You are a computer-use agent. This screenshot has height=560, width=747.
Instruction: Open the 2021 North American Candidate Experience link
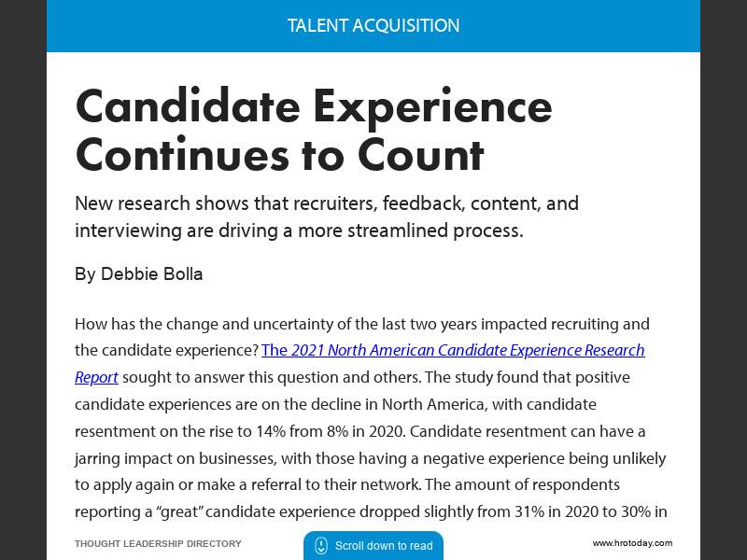[453, 351]
